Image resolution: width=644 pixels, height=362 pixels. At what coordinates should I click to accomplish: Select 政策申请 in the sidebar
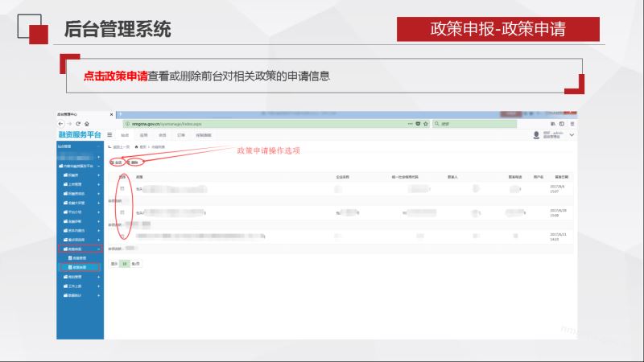point(82,267)
